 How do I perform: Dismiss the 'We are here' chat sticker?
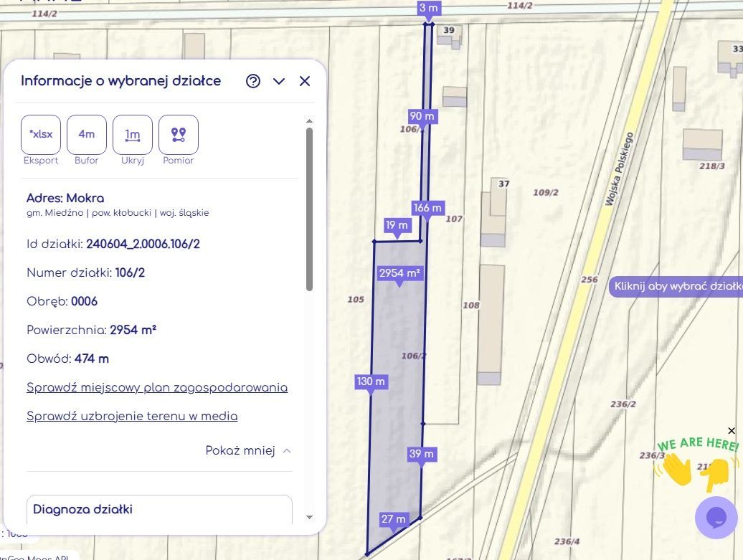(x=731, y=430)
